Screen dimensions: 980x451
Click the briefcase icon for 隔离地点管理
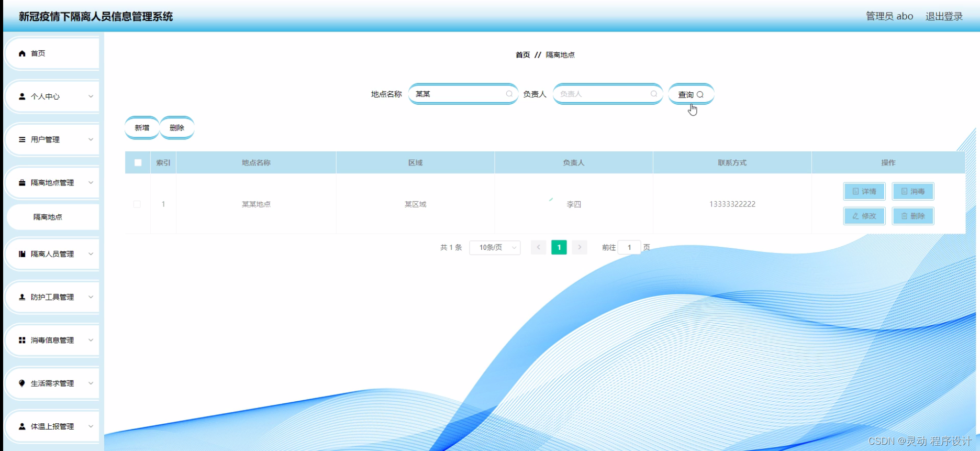tap(22, 183)
